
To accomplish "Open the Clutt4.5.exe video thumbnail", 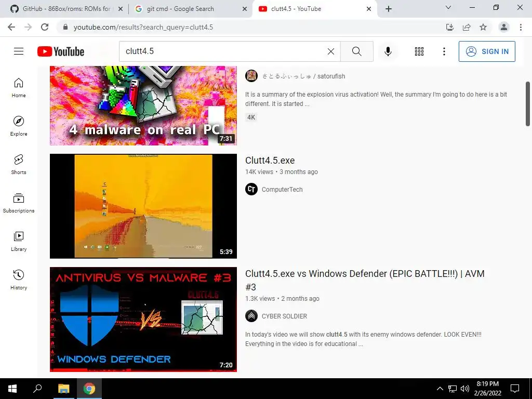I will tap(143, 206).
